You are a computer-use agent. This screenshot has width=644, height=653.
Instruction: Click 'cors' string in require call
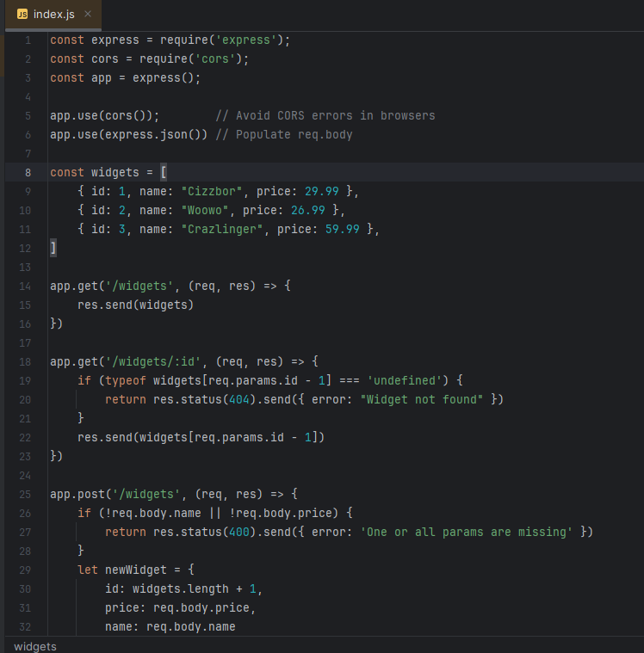(x=215, y=59)
